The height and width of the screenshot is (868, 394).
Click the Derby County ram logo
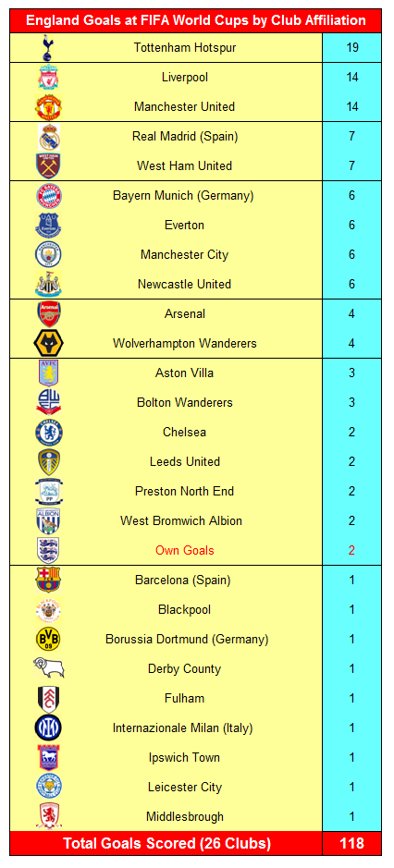point(48,668)
